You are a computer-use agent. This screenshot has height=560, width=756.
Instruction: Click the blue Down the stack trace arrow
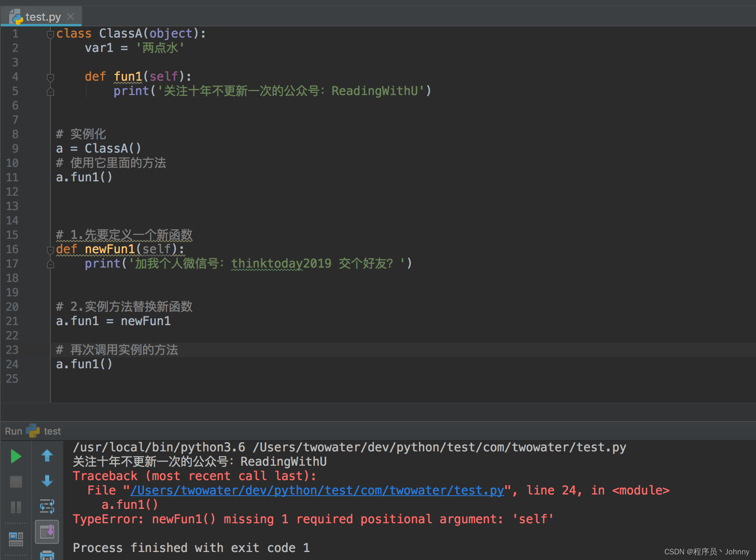click(47, 481)
